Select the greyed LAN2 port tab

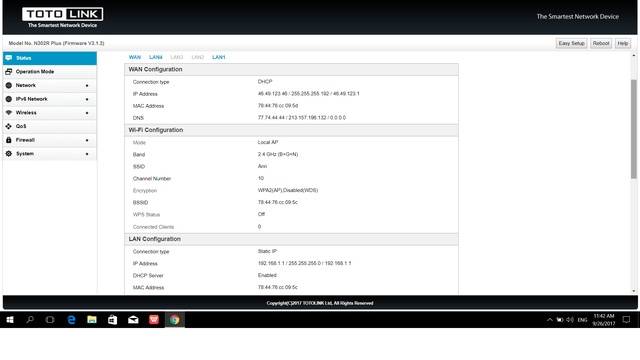[198, 57]
